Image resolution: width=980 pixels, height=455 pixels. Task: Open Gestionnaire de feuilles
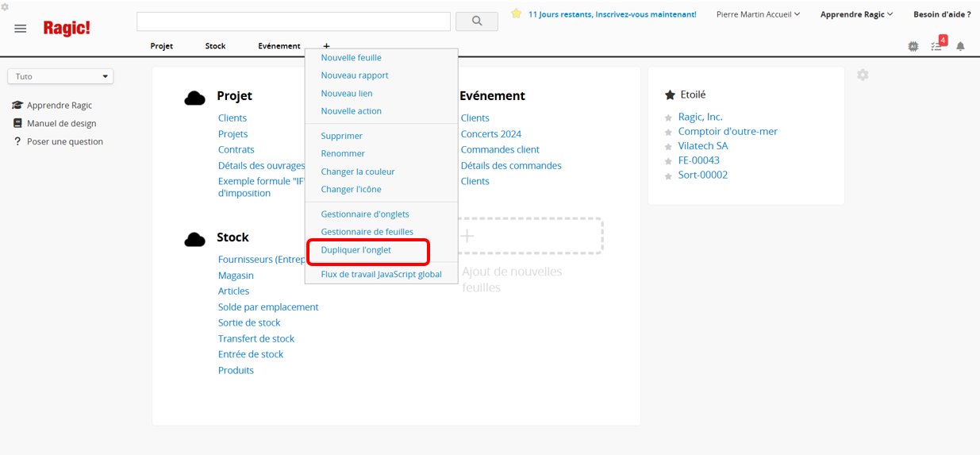[x=367, y=232]
